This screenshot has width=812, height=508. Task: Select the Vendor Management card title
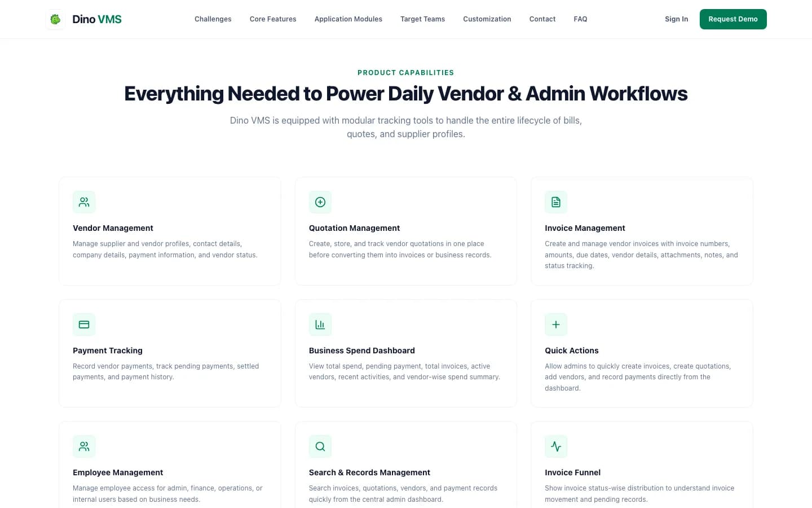pyautogui.click(x=113, y=228)
